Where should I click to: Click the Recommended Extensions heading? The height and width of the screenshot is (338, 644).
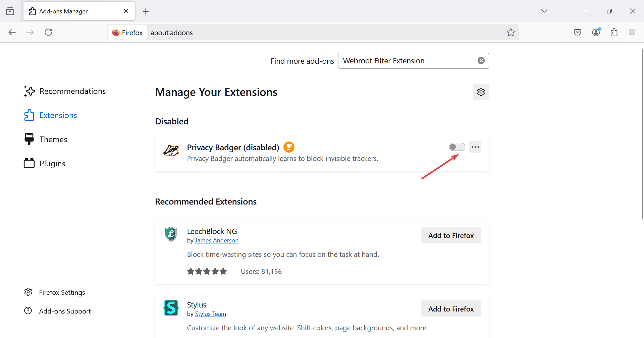click(x=206, y=202)
